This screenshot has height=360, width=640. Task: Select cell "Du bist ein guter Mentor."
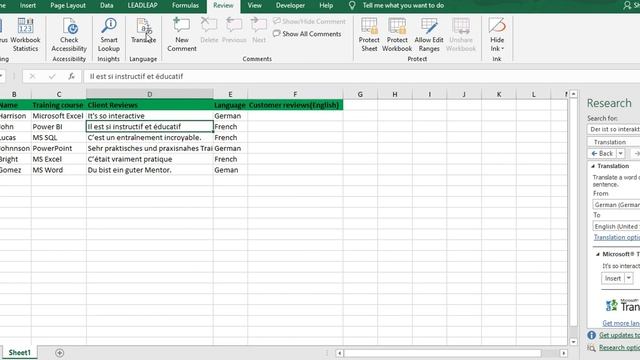pyautogui.click(x=150, y=170)
